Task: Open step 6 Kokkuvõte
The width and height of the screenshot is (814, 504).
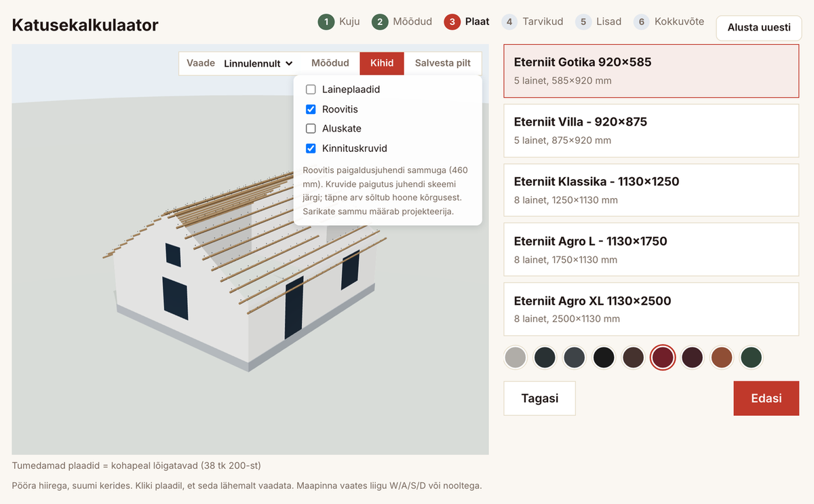Action: click(669, 22)
